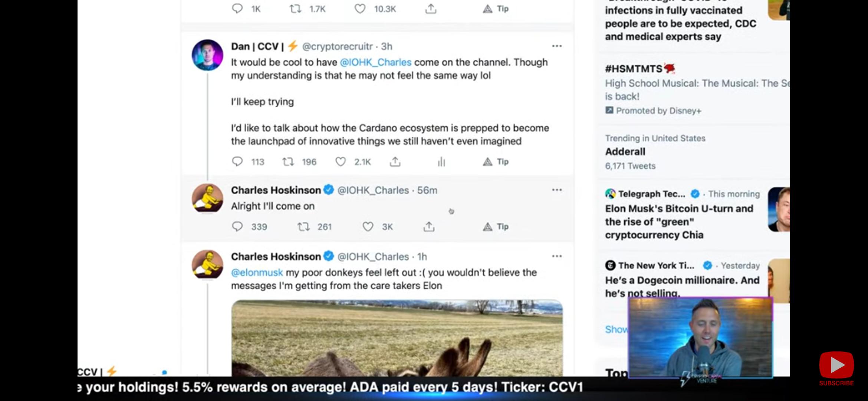Share the 'Alright I'll come on' tweet
The width and height of the screenshot is (868, 401).
click(x=429, y=226)
